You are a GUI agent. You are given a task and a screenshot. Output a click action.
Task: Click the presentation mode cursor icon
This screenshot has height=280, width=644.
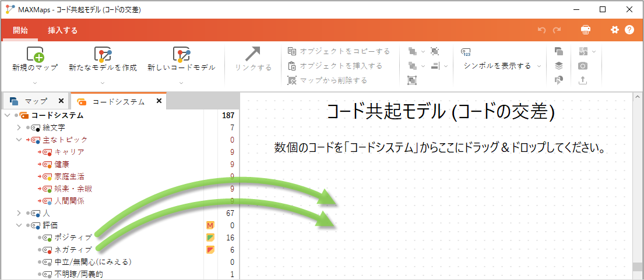click(x=559, y=80)
